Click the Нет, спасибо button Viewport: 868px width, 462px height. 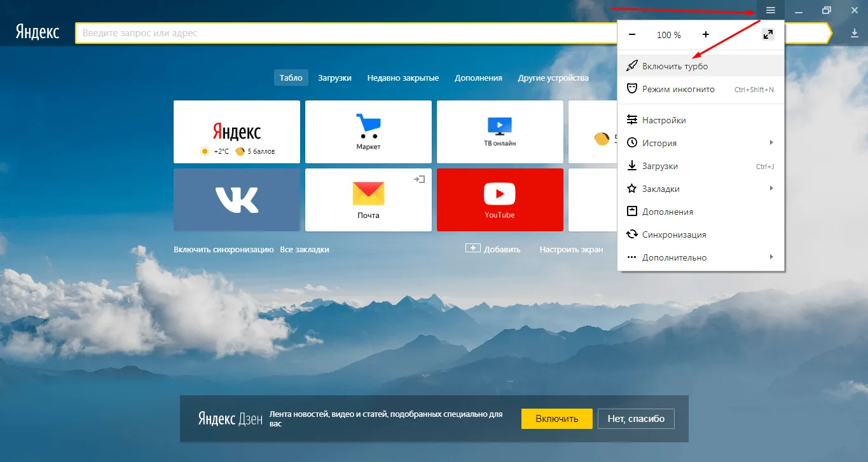(x=636, y=419)
